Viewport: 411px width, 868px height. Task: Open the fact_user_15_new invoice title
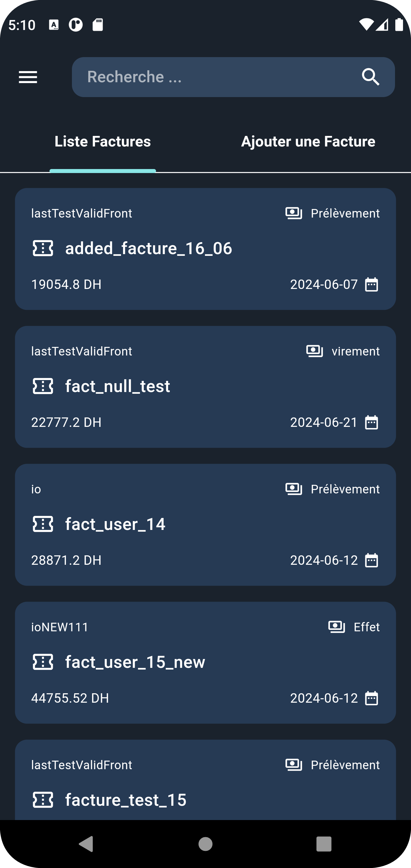(x=135, y=662)
